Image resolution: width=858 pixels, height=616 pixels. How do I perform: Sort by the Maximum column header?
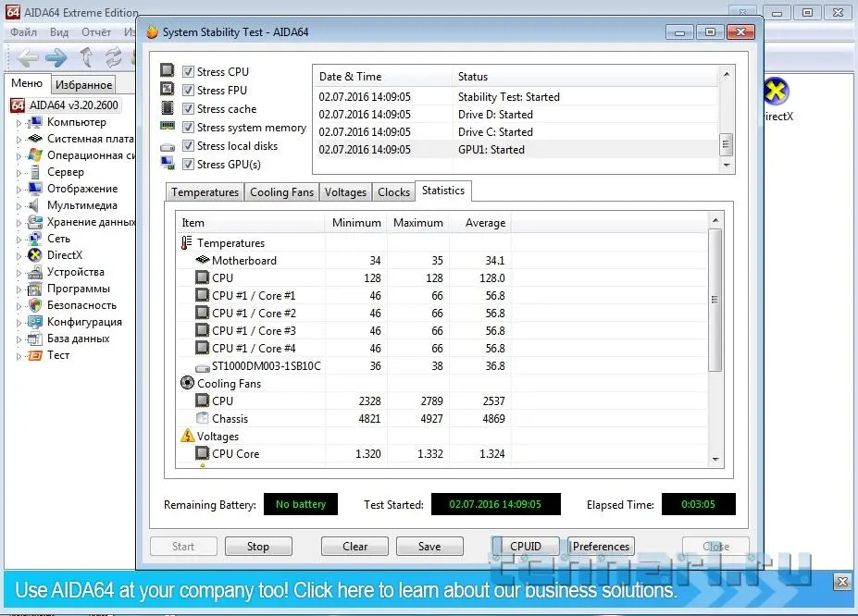pyautogui.click(x=418, y=223)
